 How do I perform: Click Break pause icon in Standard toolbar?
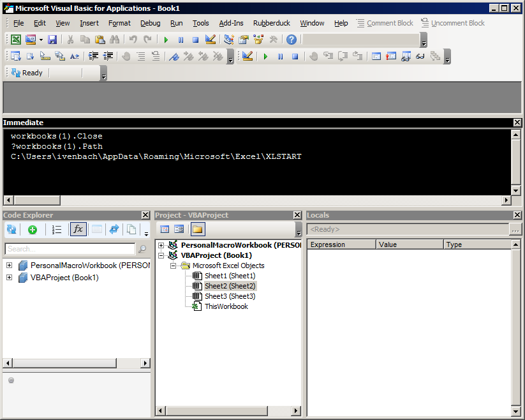point(181,40)
